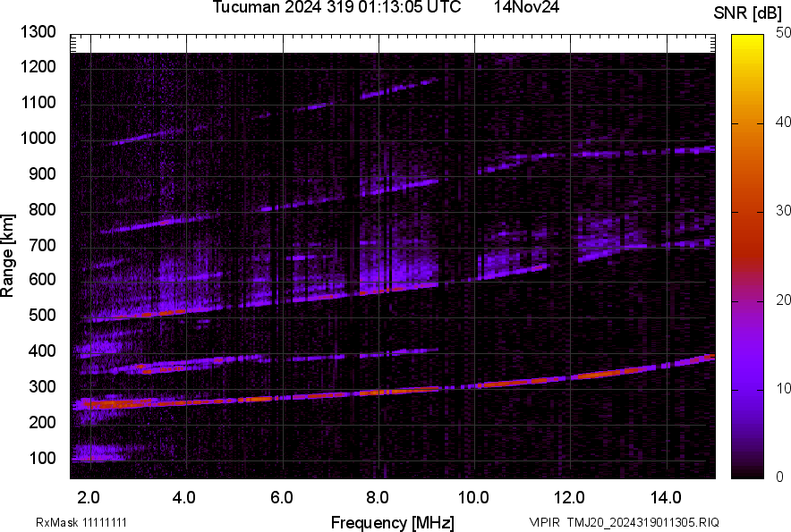
Task: Click the 6.0 frequency tick label
Action: pos(282,498)
